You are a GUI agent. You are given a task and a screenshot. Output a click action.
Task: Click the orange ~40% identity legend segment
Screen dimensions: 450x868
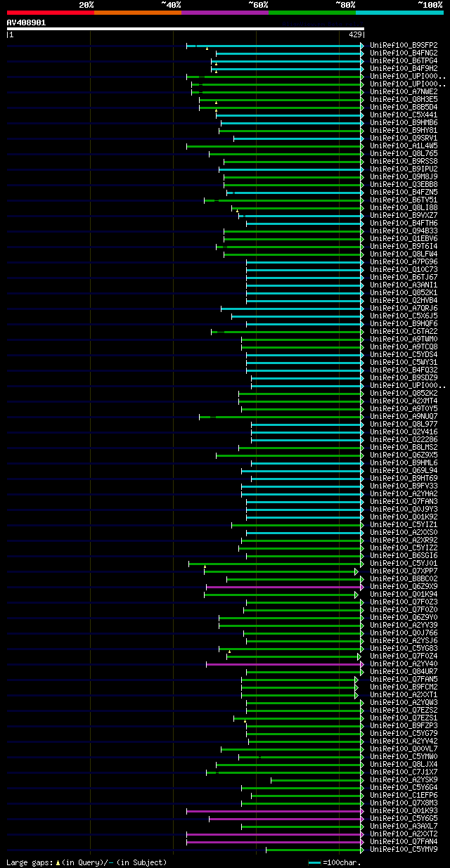tap(138, 12)
